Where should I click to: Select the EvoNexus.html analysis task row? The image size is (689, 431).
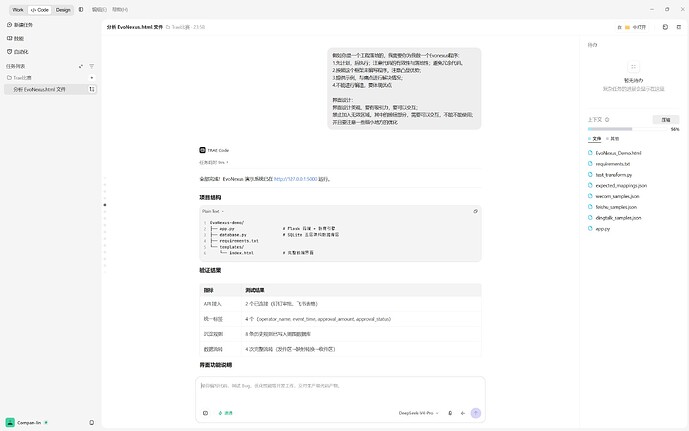point(50,89)
